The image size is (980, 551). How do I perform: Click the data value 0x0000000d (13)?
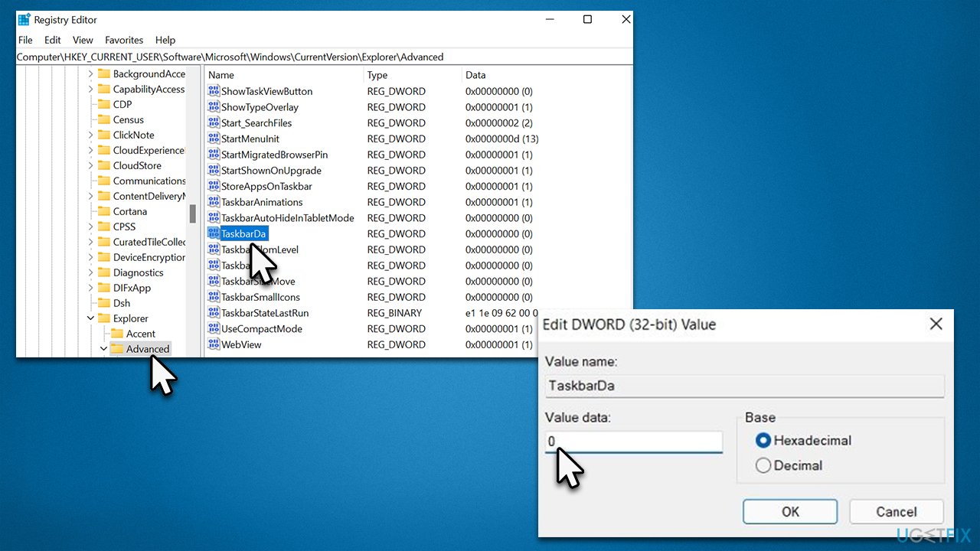tap(502, 139)
